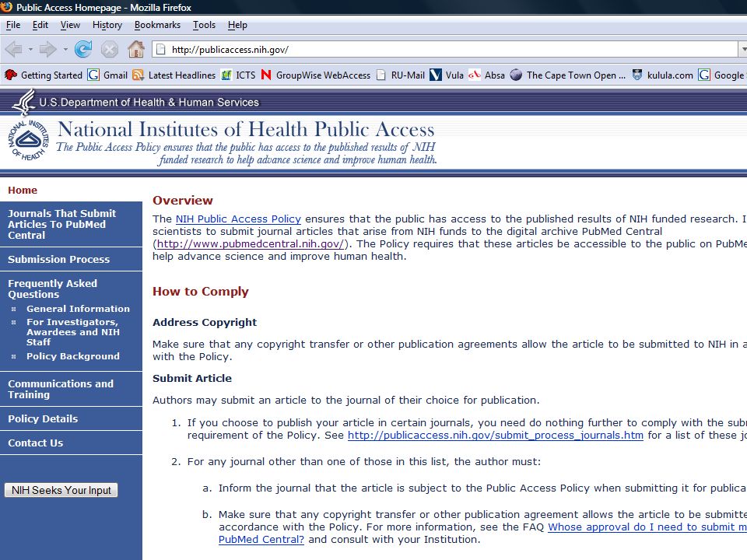
Task: Click the Back navigation arrow
Action: pyautogui.click(x=13, y=49)
